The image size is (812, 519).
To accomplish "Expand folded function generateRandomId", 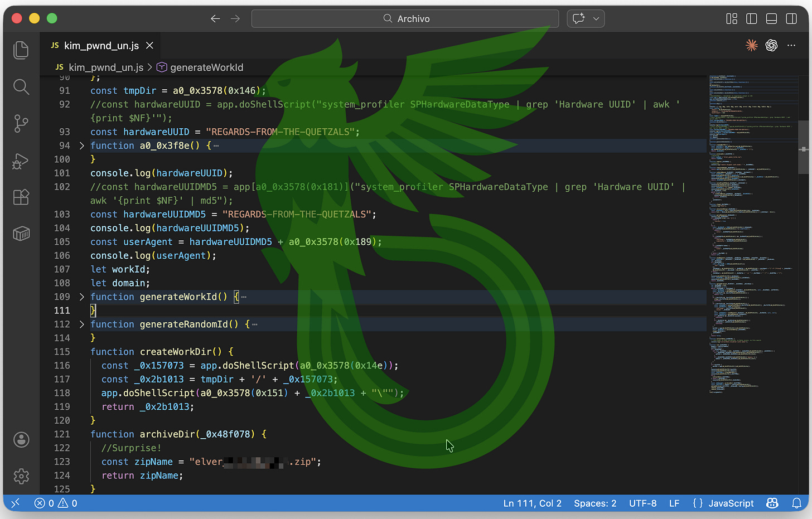I will (82, 324).
